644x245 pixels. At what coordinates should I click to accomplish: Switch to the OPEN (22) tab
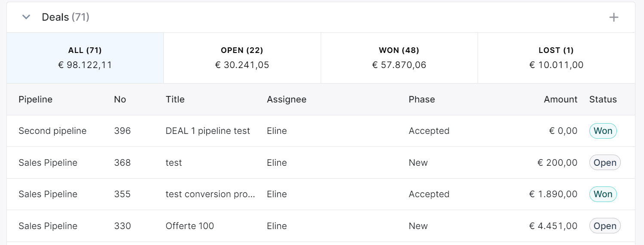tap(242, 58)
